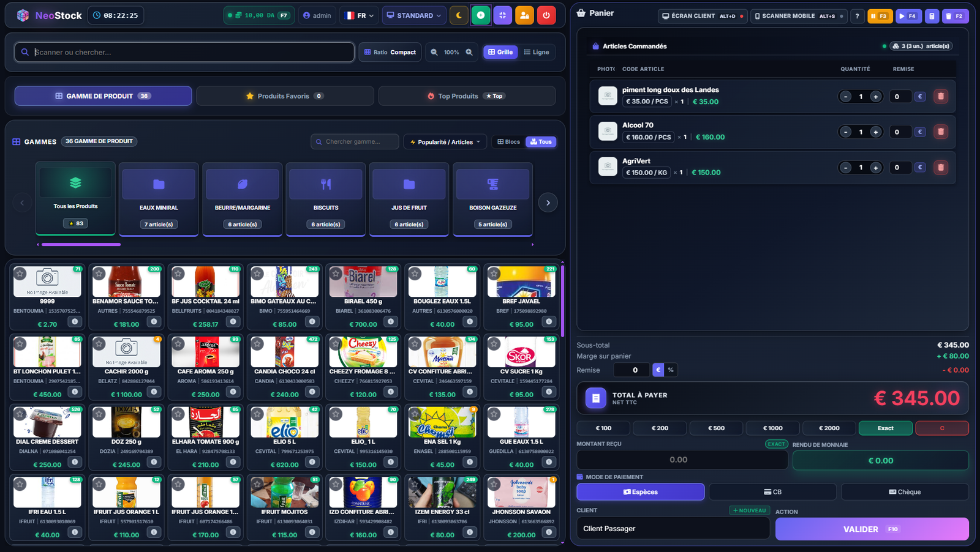This screenshot has height=552, width=980.
Task: Select the BISCUITS gamme card
Action: click(326, 199)
